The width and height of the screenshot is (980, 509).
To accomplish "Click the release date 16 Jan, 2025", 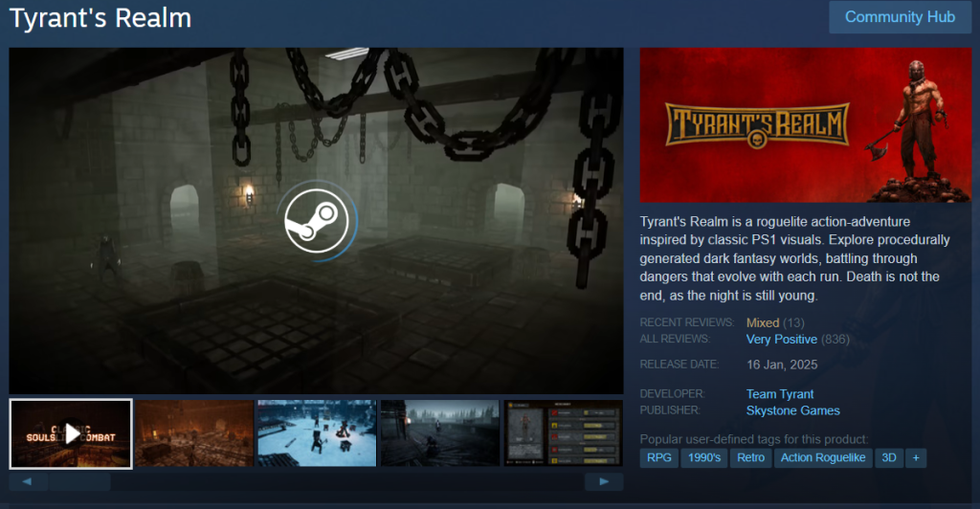I will click(x=782, y=365).
